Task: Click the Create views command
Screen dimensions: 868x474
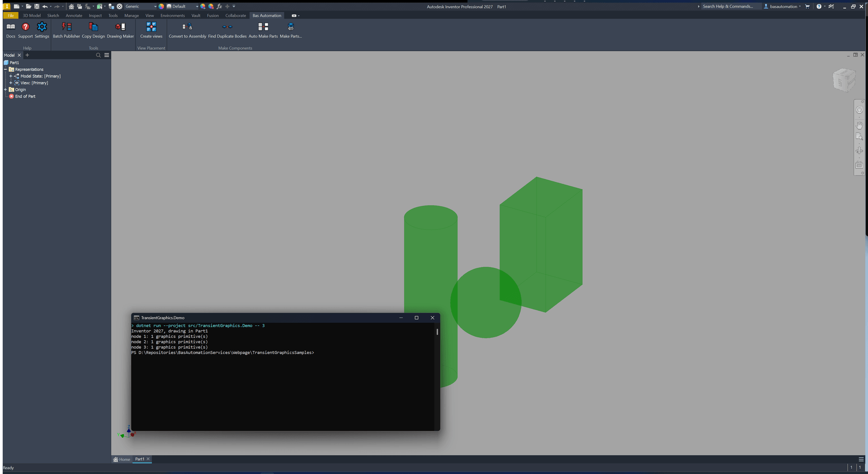Action: (151, 30)
